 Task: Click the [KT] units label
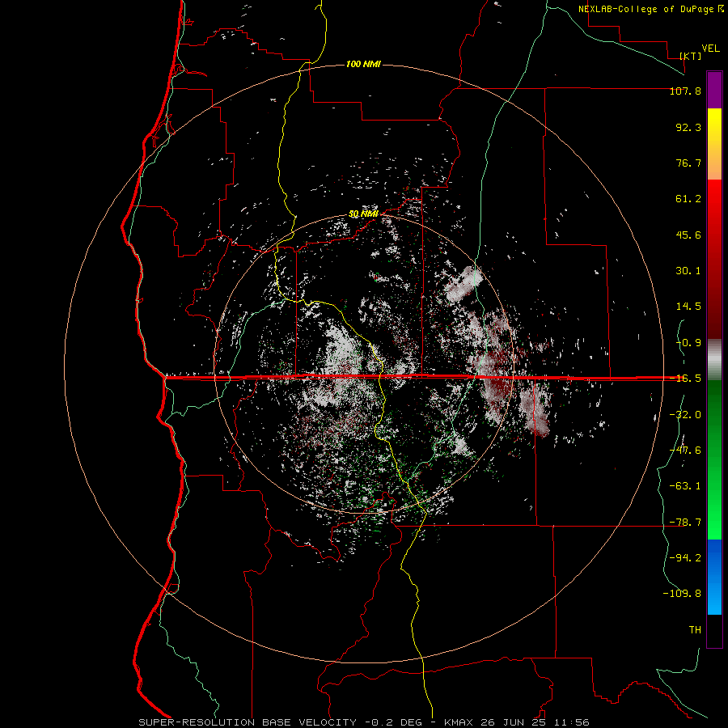(x=691, y=56)
